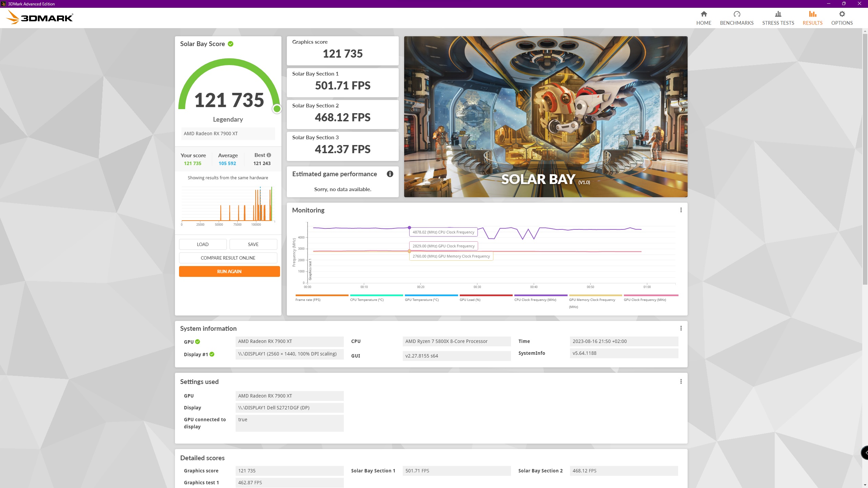Click the RUN AGAIN button
Viewport: 868px width, 488px height.
[230, 271]
